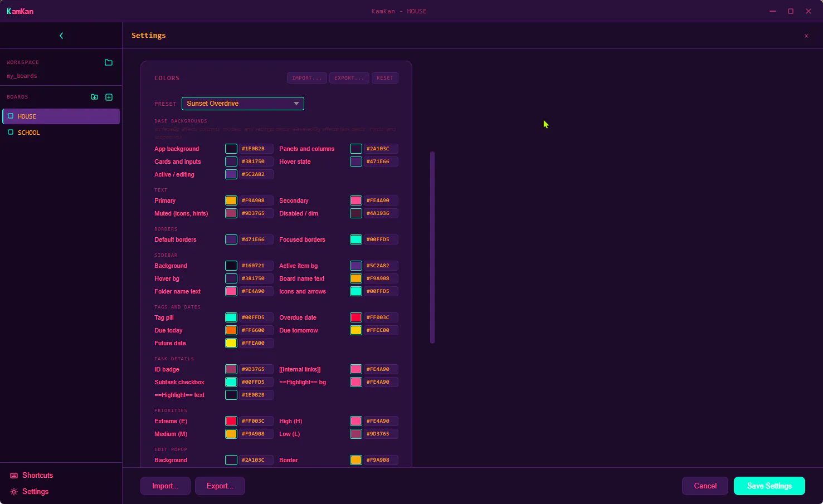
Task: Open Primary text color swatch
Action: 231,200
